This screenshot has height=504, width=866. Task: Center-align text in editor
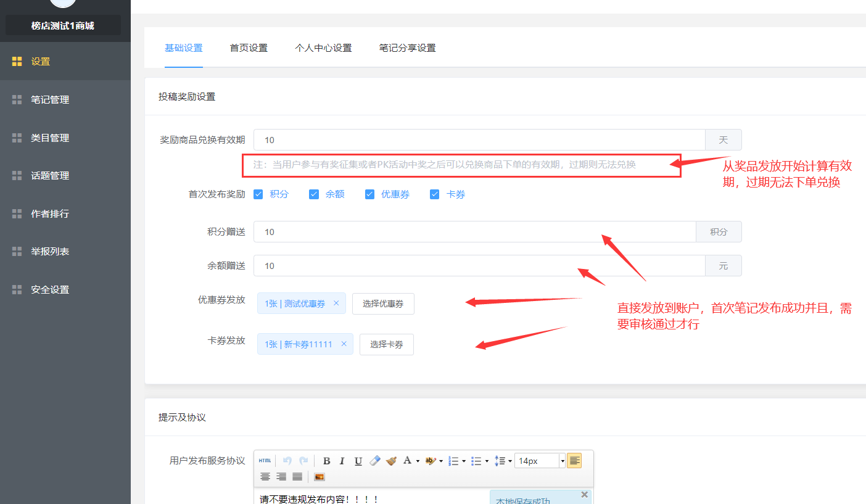[x=265, y=476]
